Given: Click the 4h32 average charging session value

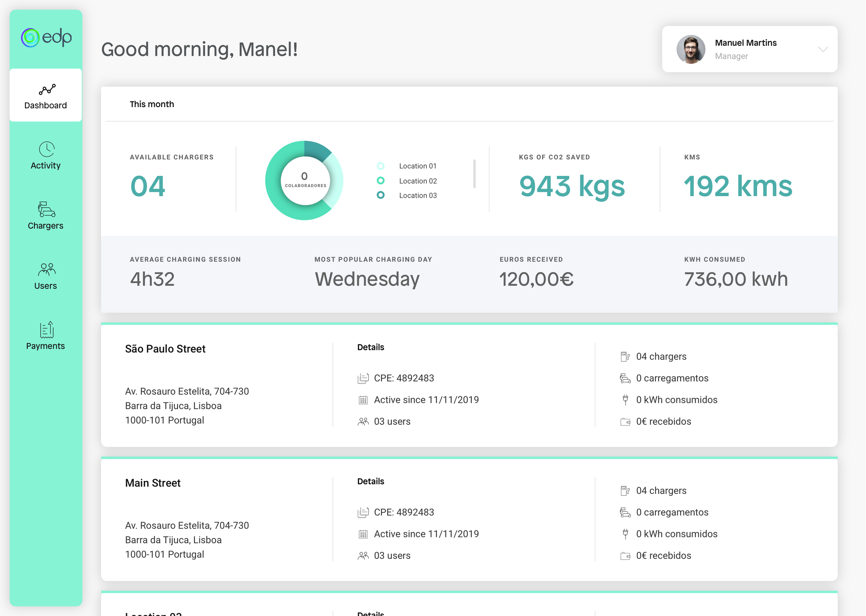Looking at the screenshot, I should [x=152, y=279].
